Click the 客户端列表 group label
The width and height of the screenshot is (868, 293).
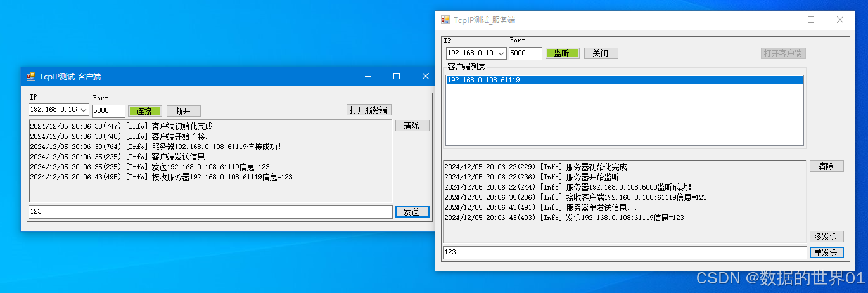466,67
